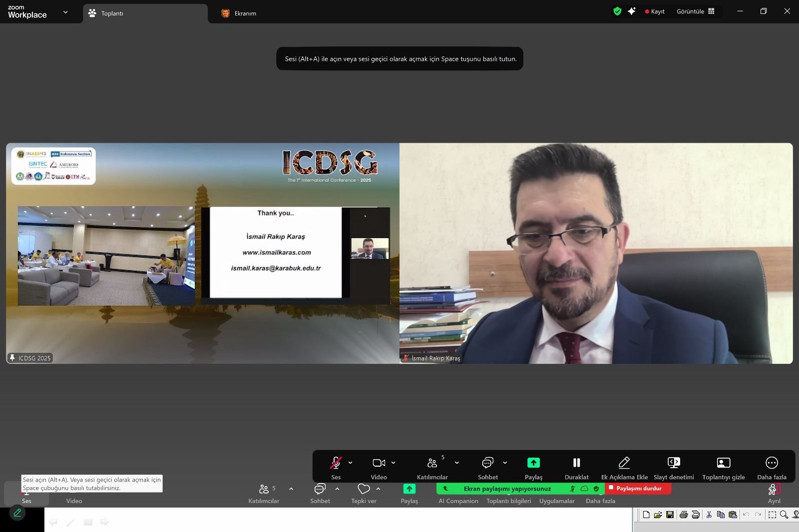
Task: Click the Tepki ver heart icon
Action: click(x=364, y=489)
